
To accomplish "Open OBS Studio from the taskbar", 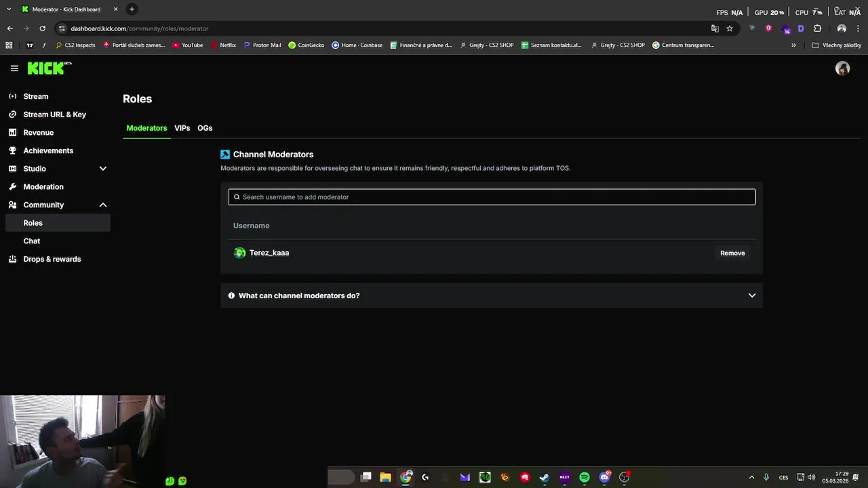I will pyautogui.click(x=625, y=477).
